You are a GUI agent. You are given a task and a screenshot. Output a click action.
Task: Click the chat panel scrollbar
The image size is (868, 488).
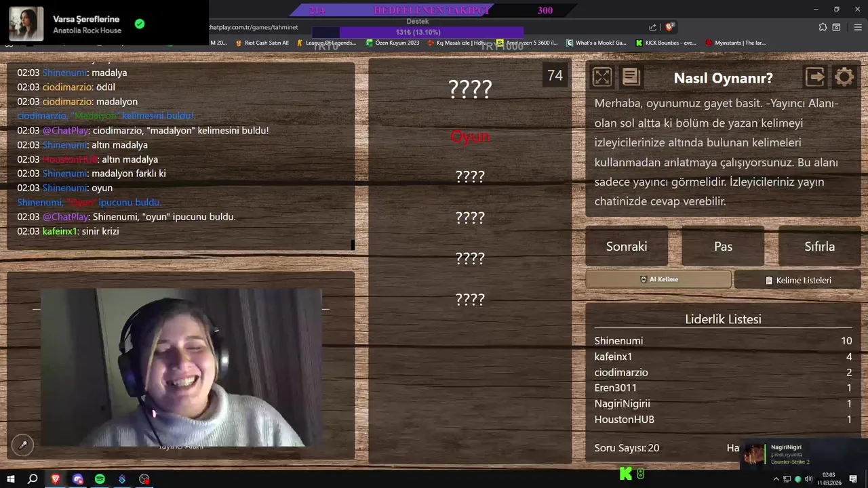tap(353, 244)
